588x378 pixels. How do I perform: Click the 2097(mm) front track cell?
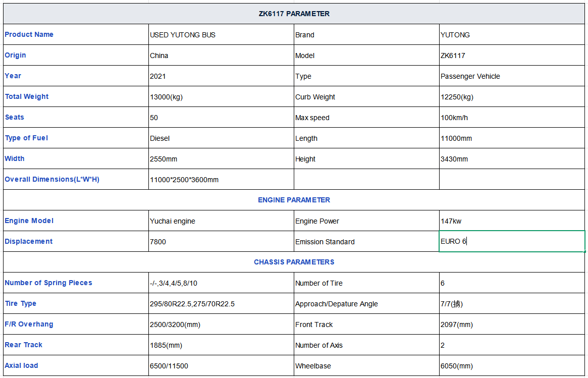pyautogui.click(x=512, y=324)
